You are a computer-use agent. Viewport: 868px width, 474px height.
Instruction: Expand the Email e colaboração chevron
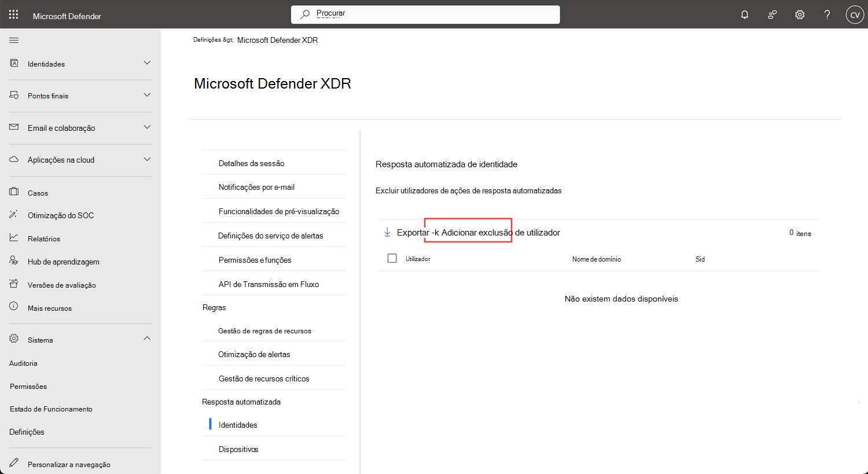(147, 127)
